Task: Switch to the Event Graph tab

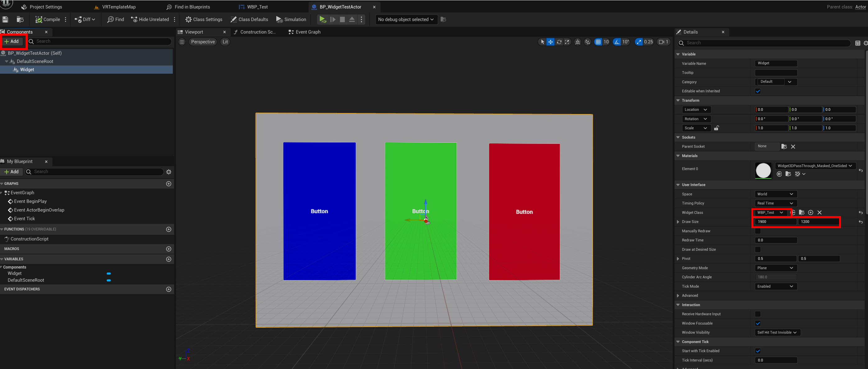Action: click(305, 32)
